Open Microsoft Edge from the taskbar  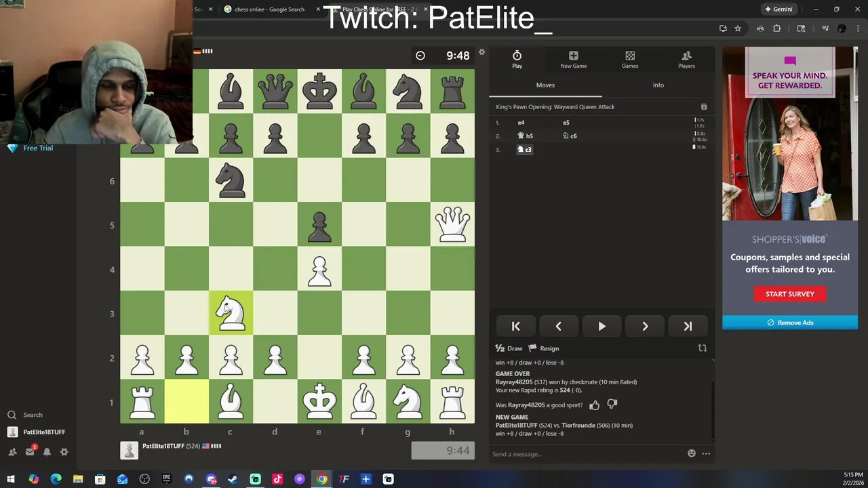pos(56,479)
